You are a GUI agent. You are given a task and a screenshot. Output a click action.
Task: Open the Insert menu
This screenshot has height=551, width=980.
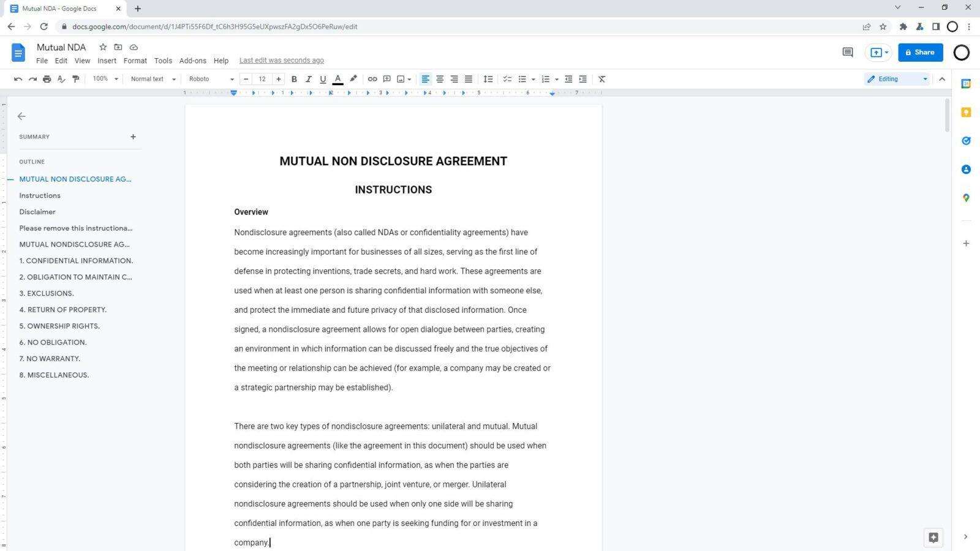(x=107, y=60)
